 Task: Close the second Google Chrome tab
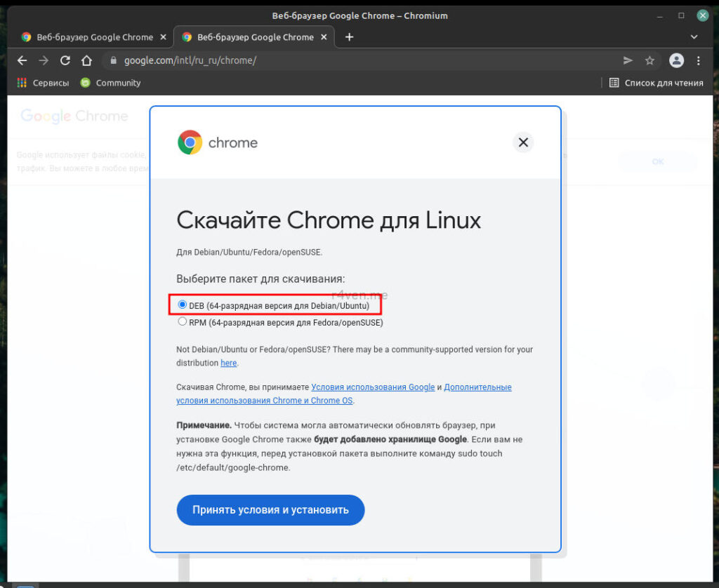point(324,37)
